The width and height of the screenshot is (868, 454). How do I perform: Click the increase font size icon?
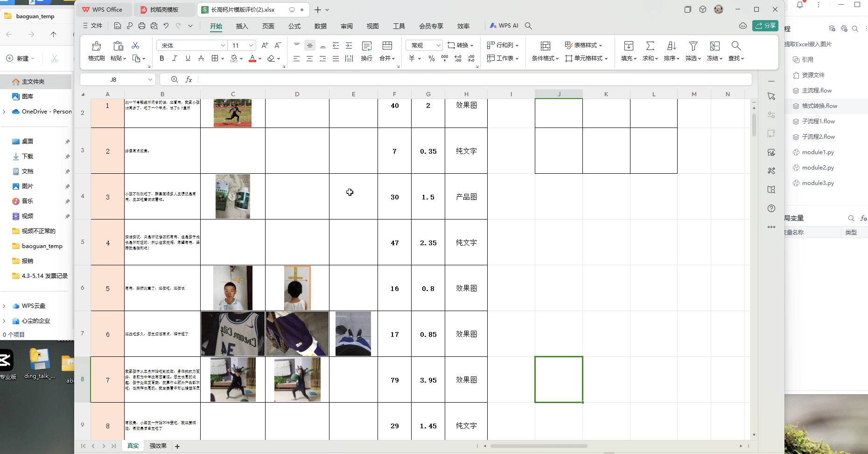(265, 45)
